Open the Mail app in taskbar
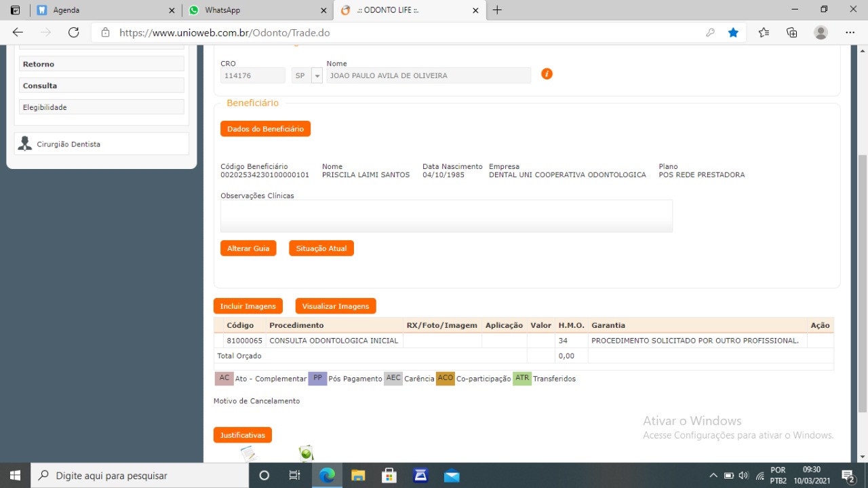Screen dimensions: 868x488 452,475
